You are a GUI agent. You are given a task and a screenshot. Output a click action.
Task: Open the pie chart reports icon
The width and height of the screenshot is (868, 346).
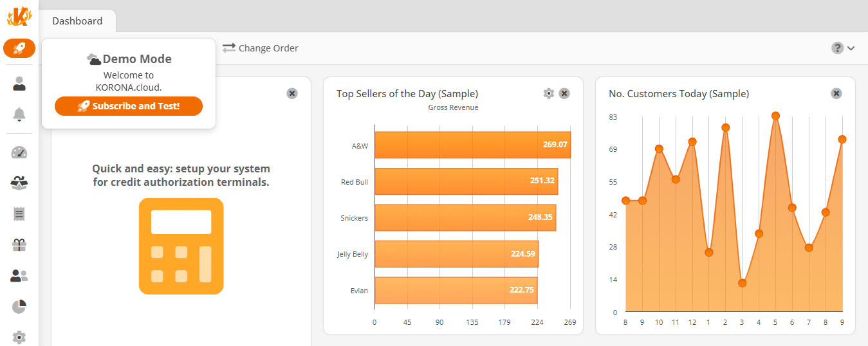[x=19, y=307]
